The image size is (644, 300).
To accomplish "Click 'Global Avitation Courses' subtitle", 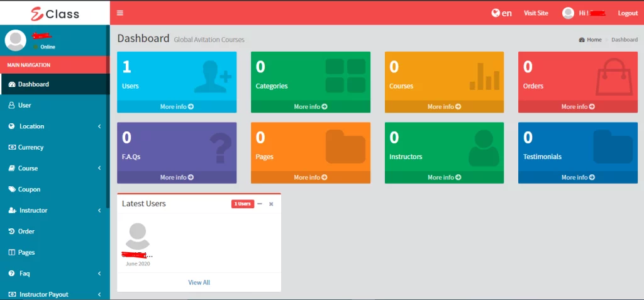I will coord(209,40).
